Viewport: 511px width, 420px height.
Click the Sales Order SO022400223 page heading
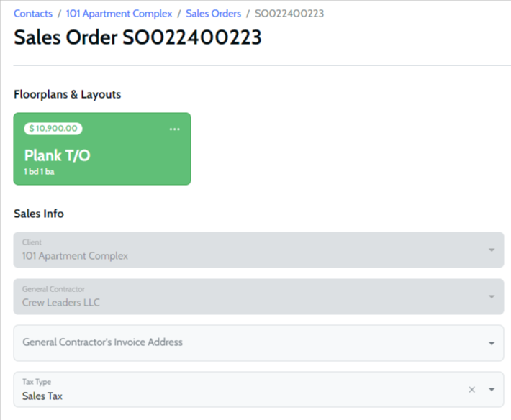(x=137, y=38)
